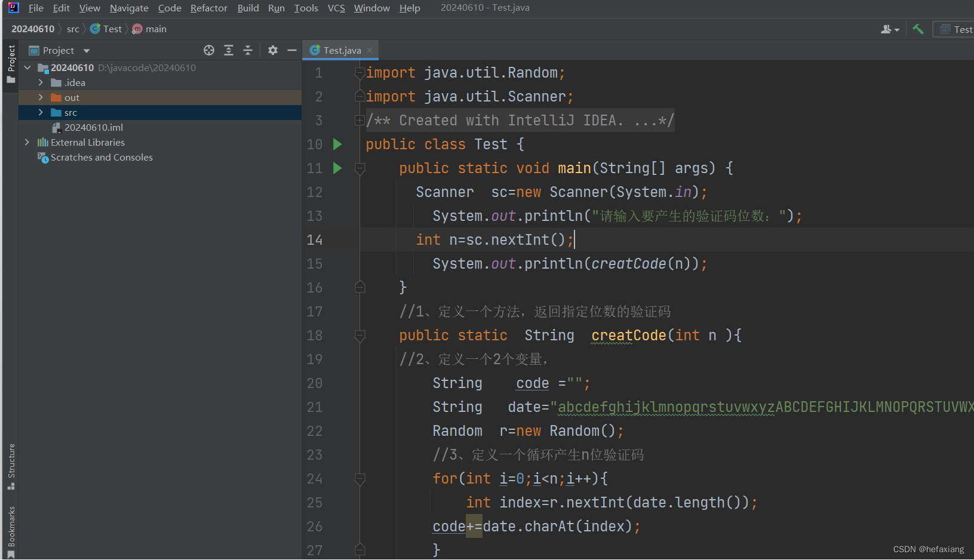Unfold the collapsed comment on line 3

(360, 120)
